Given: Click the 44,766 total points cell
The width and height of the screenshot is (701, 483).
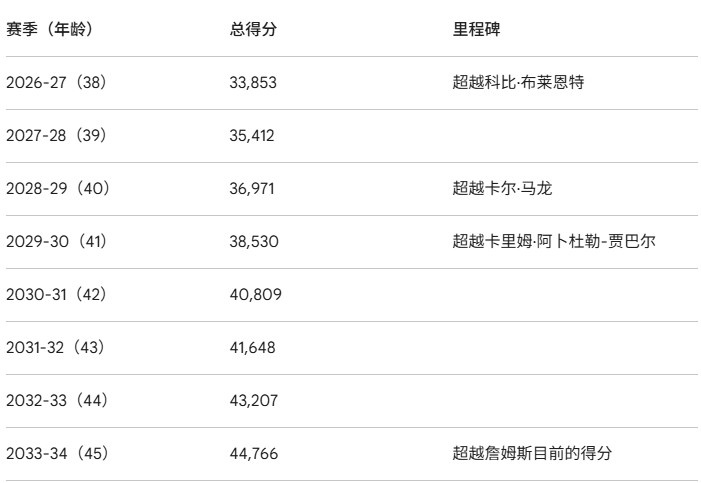Looking at the screenshot, I should pos(253,453).
